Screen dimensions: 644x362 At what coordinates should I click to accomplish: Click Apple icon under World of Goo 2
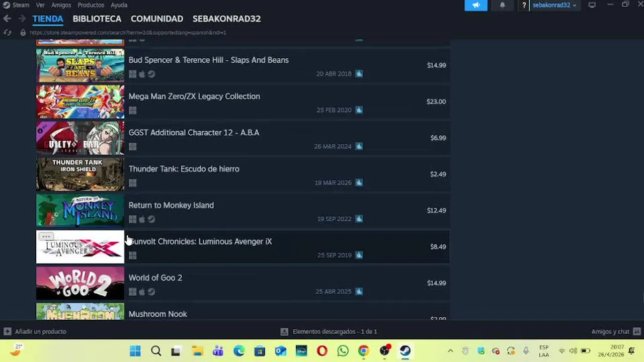pos(142,292)
